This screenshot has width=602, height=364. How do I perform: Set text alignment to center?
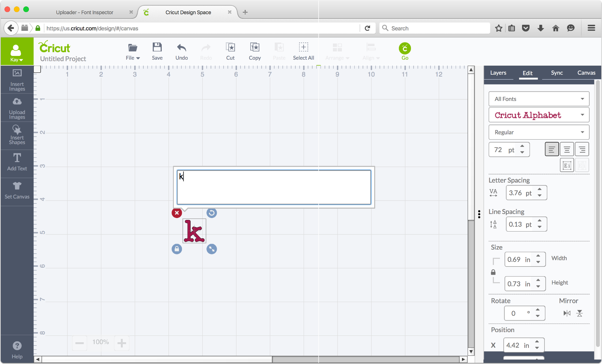click(x=567, y=149)
